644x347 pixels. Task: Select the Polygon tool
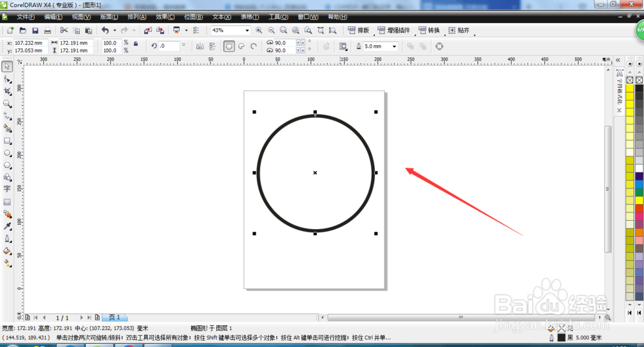pyautogui.click(x=7, y=165)
